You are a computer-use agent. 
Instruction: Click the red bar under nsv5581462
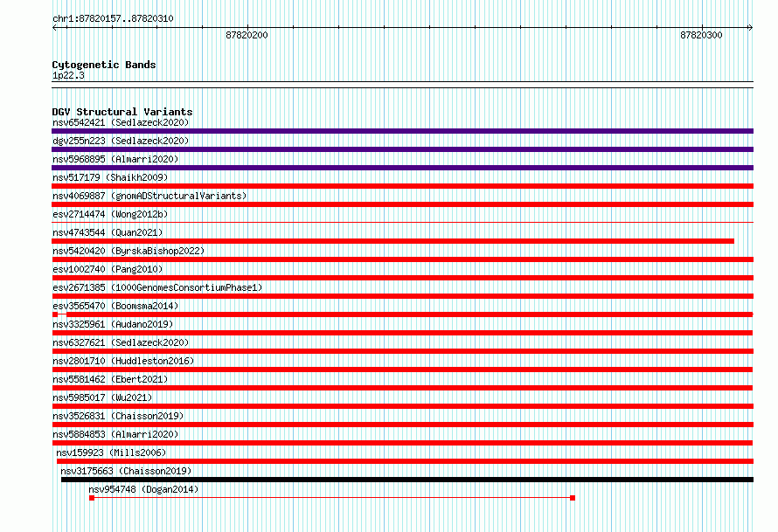(402, 388)
